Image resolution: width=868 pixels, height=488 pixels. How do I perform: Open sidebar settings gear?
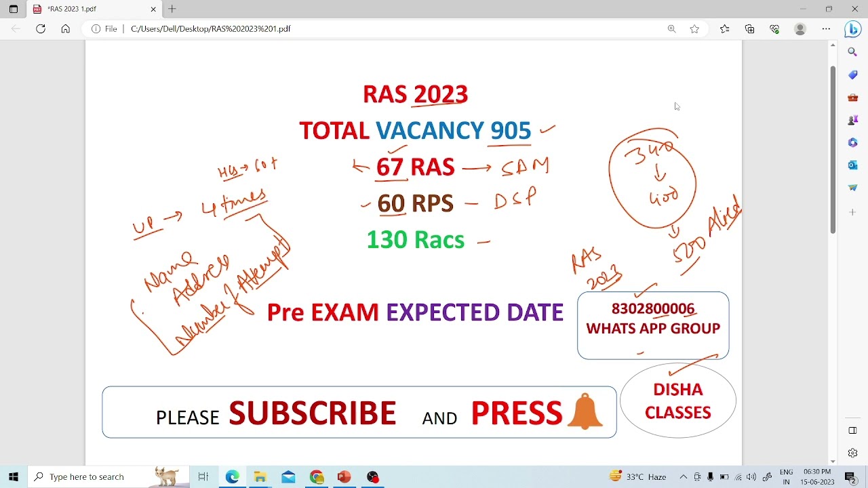[852, 453]
